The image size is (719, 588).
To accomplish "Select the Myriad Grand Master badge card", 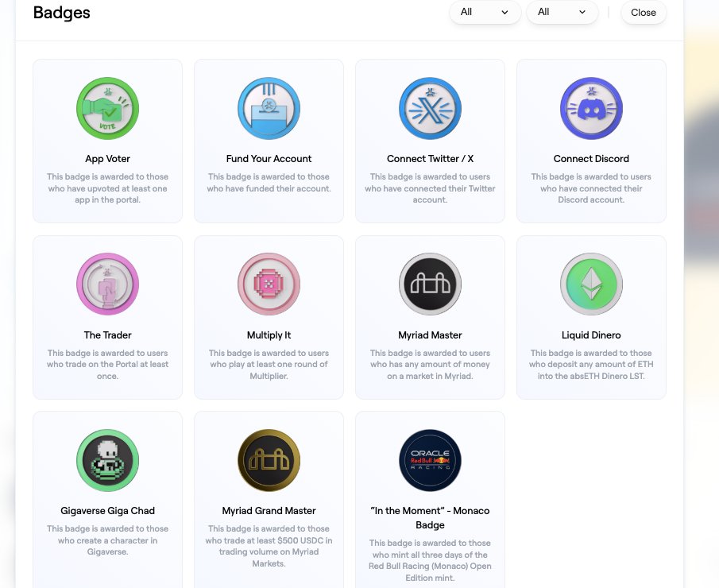I will 269,498.
